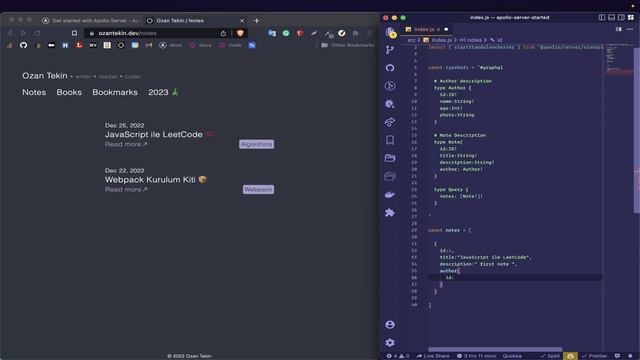Select the index.js editor tab
640x360 pixels.
(x=427, y=29)
